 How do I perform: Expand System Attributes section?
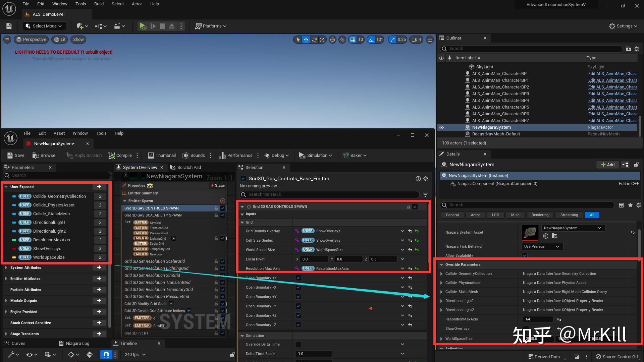[x=6, y=267]
